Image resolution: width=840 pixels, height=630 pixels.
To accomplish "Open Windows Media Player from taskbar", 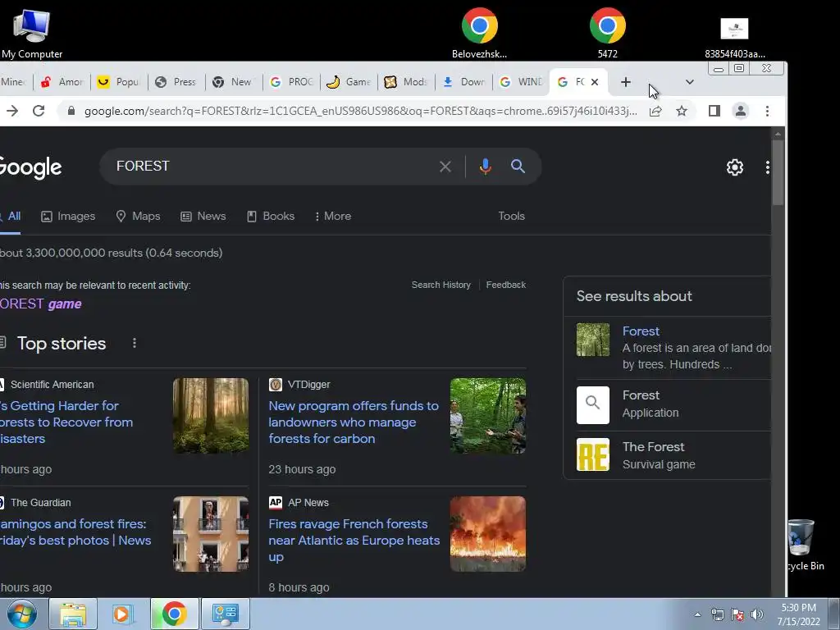I will coord(123,614).
